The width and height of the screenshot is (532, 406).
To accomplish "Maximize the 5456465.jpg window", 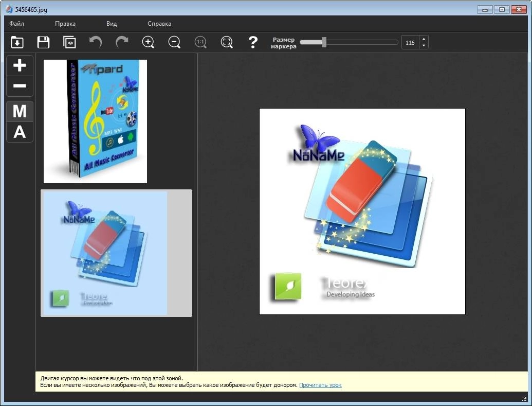I will [502, 9].
